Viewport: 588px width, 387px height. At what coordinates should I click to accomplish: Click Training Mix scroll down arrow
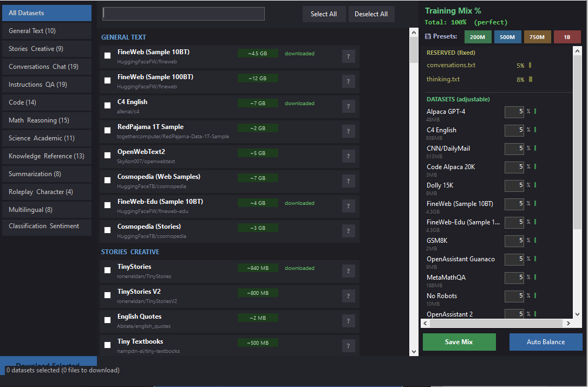point(578,314)
